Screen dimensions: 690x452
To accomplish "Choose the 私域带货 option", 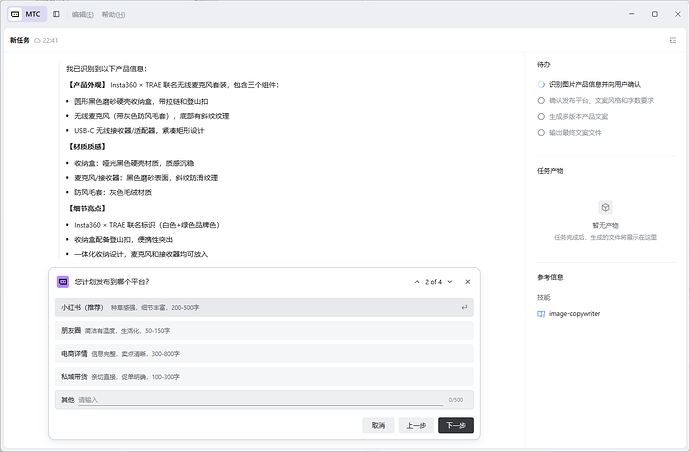I will (x=264, y=377).
